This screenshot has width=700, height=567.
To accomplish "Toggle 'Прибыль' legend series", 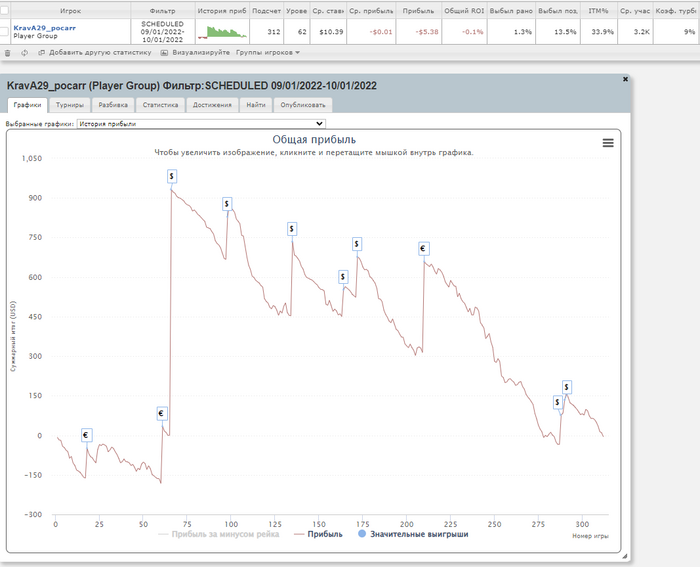I will point(318,534).
